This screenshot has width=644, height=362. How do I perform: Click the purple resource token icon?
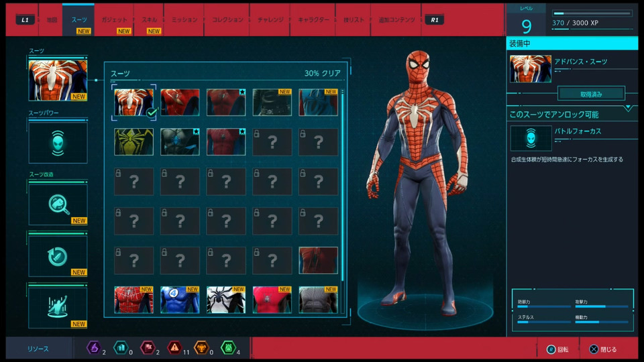pos(94,348)
